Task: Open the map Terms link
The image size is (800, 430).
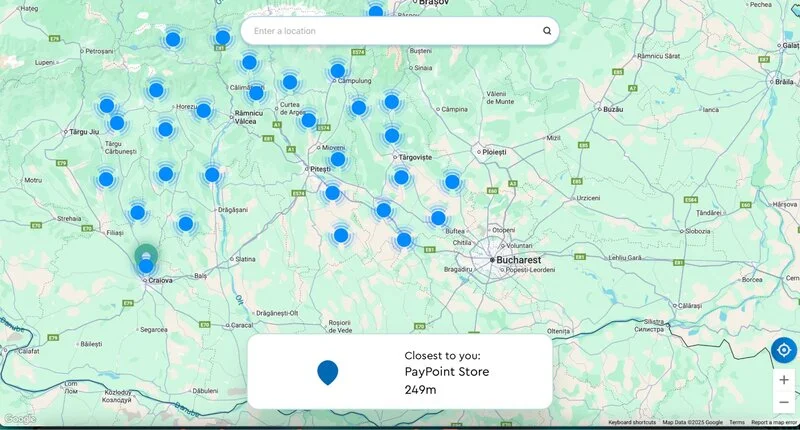Action: (x=737, y=422)
